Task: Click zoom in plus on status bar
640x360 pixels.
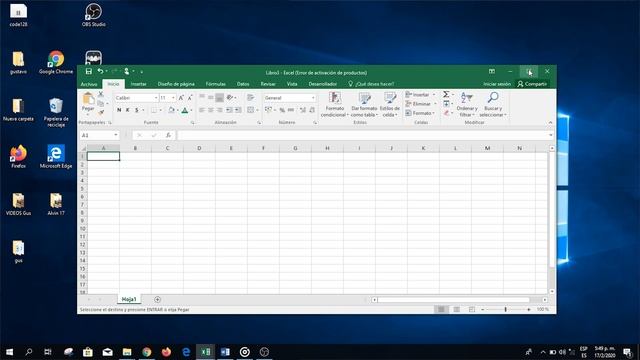Action: [x=529, y=310]
